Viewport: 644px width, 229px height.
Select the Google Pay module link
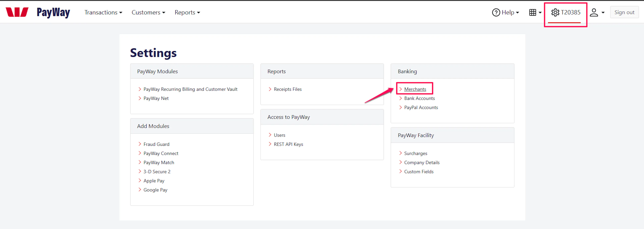pyautogui.click(x=155, y=190)
